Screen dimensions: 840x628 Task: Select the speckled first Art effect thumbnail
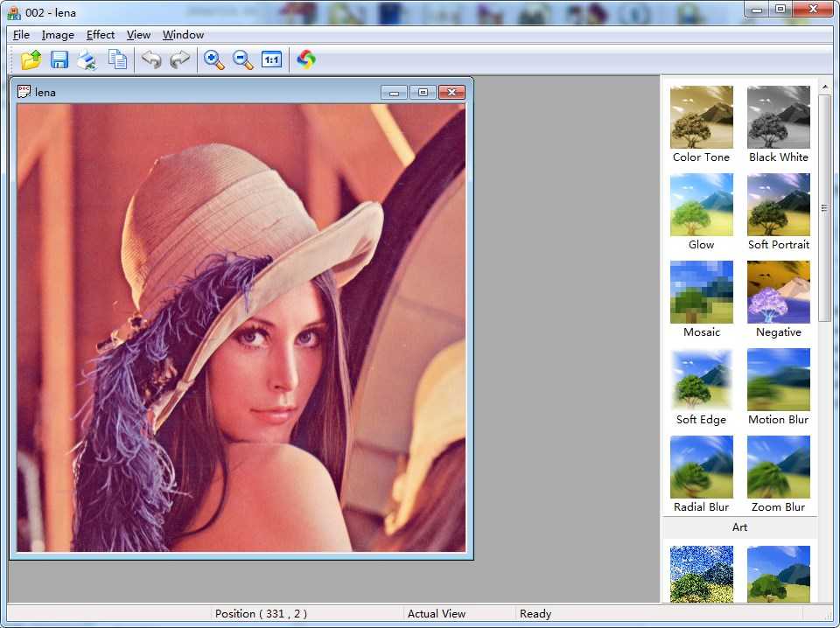pyautogui.click(x=701, y=574)
